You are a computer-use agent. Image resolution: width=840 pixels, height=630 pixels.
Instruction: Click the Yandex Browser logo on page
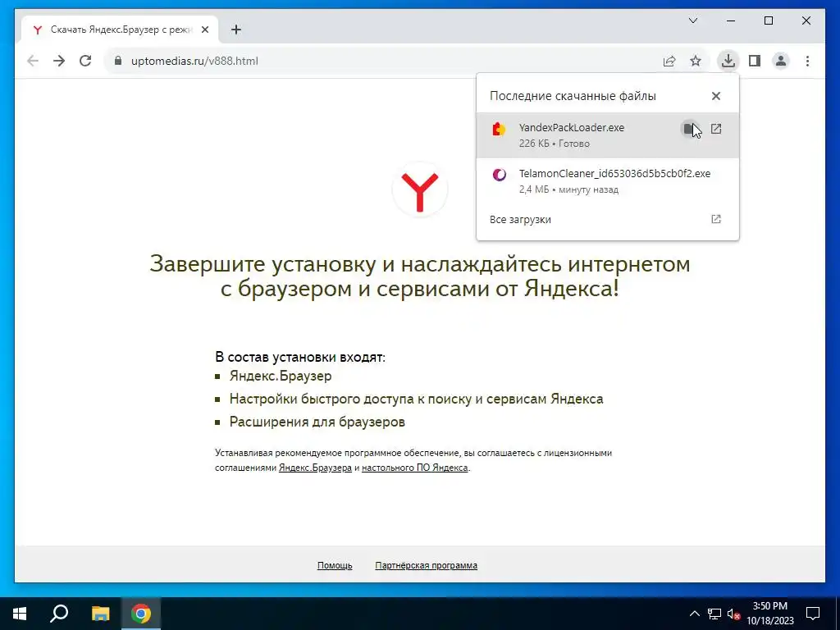pyautogui.click(x=419, y=189)
